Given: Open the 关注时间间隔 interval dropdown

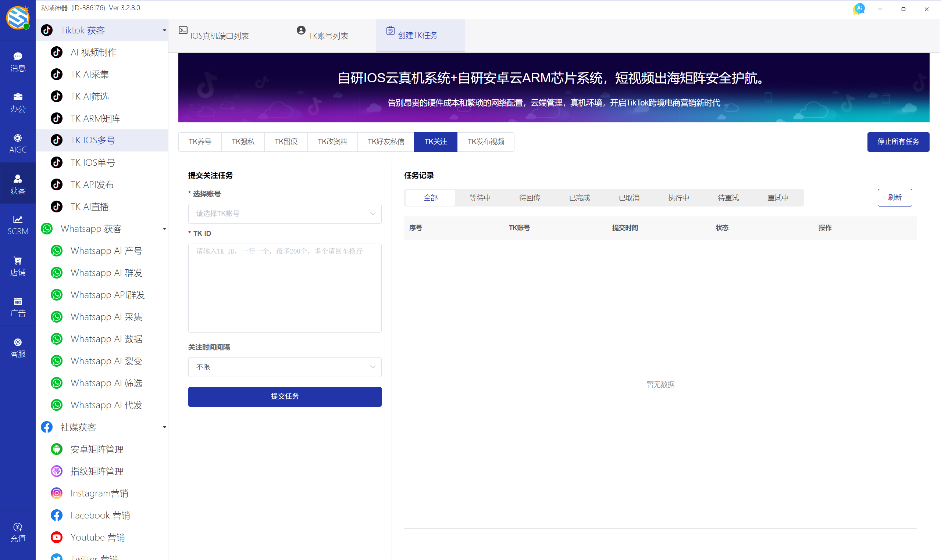Looking at the screenshot, I should pos(284,367).
